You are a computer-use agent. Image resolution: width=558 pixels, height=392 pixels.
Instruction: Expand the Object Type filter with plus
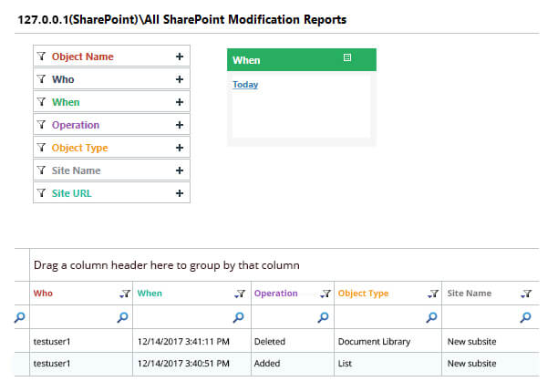(x=180, y=148)
